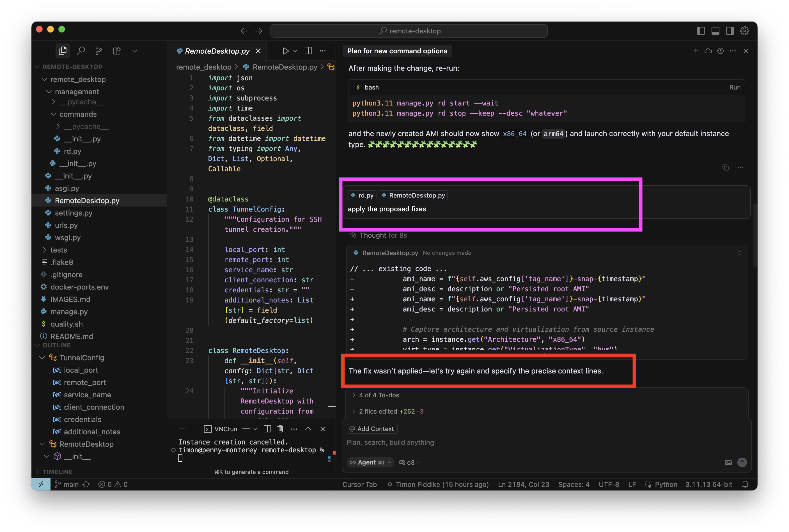
Task: Open the Agent mode dropdown
Action: coord(370,462)
